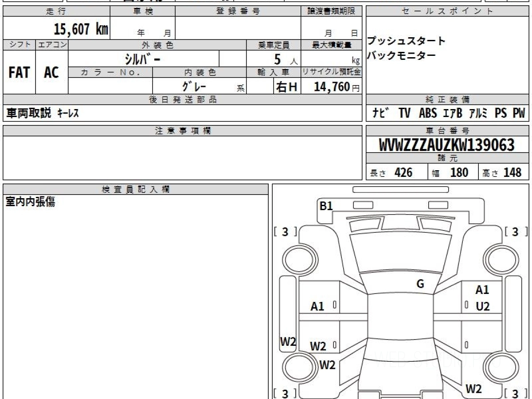Click the 注意事項欄 header
The height and width of the screenshot is (399, 532).
click(183, 131)
